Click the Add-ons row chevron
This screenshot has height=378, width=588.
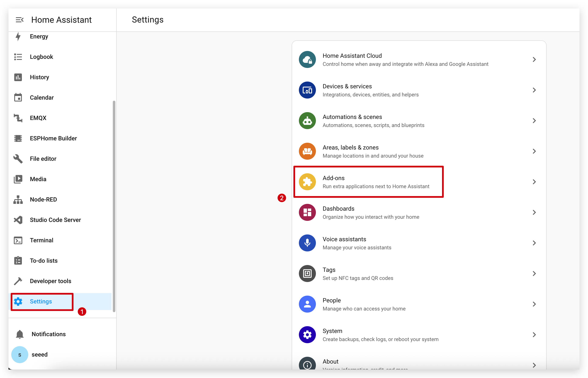(534, 182)
